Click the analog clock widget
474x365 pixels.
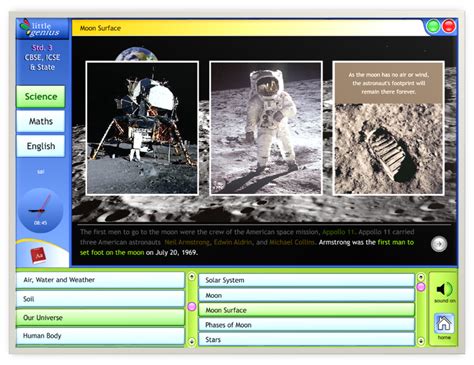tap(40, 210)
